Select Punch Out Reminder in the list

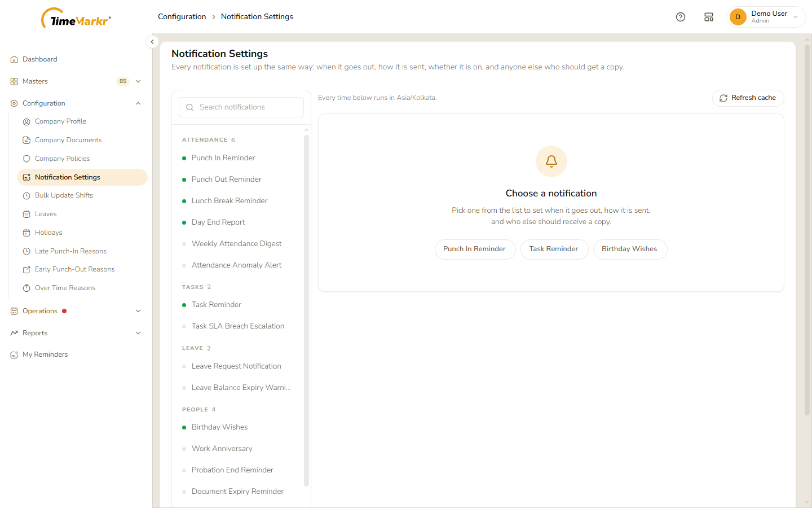(x=237, y=179)
